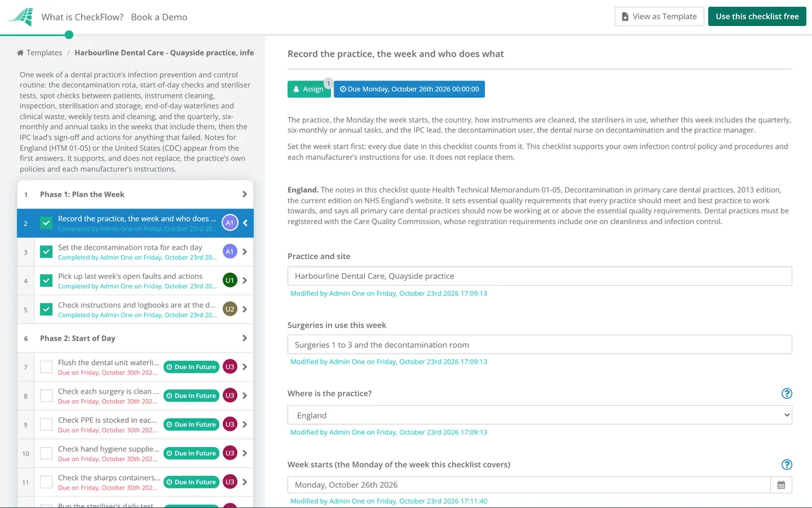Open the home Templates breadcrumb
The width and height of the screenshot is (812, 508).
(x=39, y=53)
